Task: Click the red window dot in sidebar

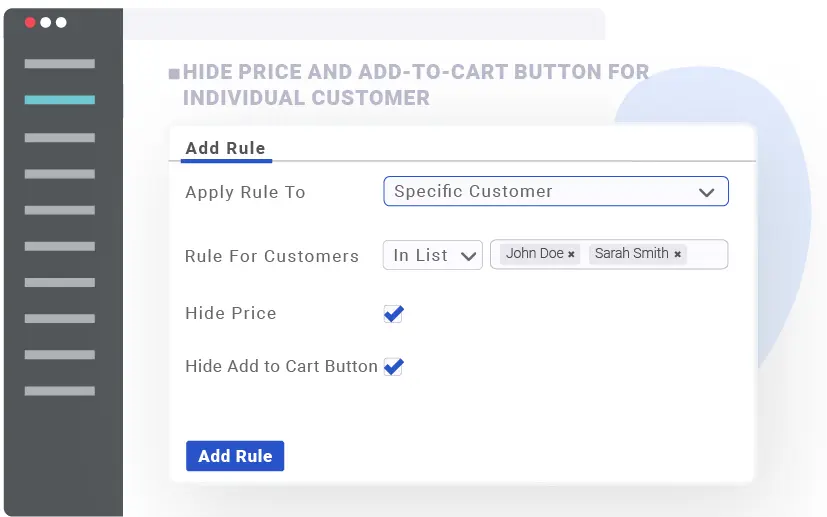Action: tap(30, 22)
